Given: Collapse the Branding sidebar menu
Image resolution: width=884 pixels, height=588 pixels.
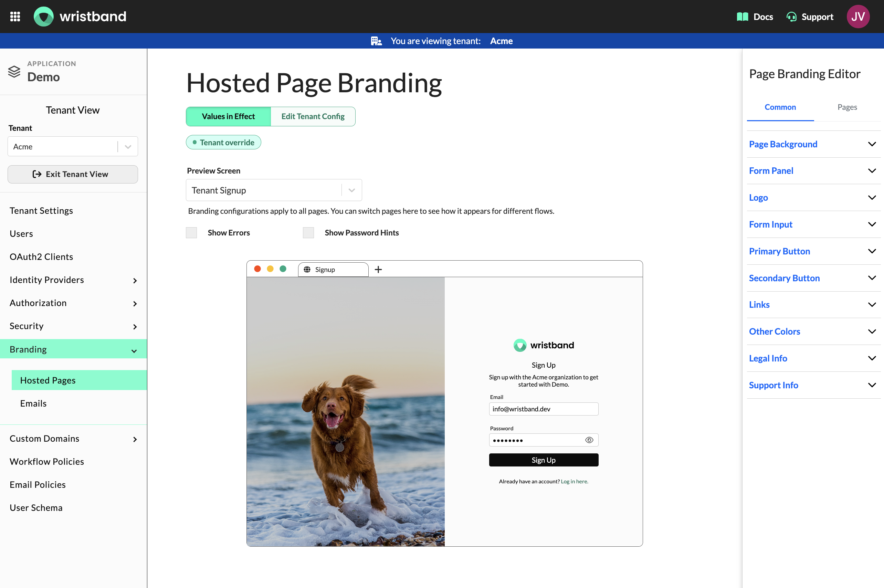Looking at the screenshot, I should (73, 349).
